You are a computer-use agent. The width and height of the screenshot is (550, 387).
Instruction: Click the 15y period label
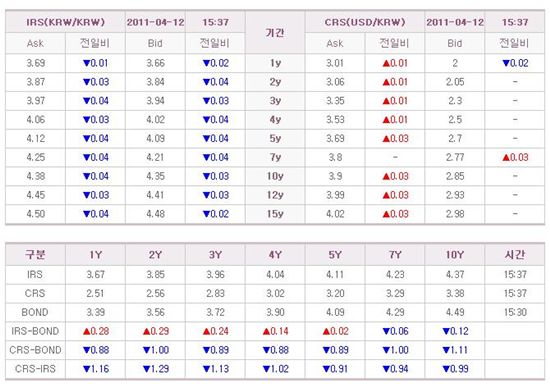(x=275, y=214)
